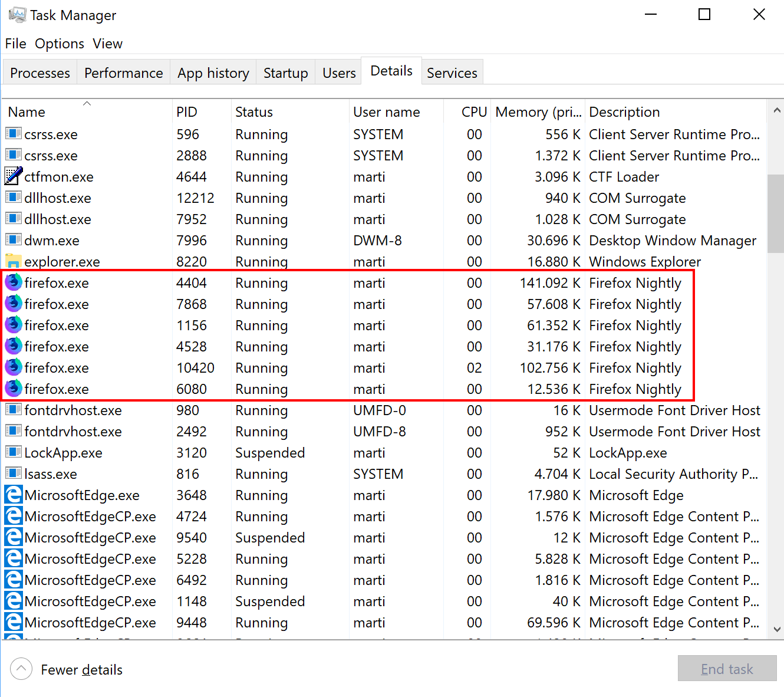This screenshot has width=784, height=697.
Task: Sort by Memory (private) column header
Action: [x=538, y=111]
